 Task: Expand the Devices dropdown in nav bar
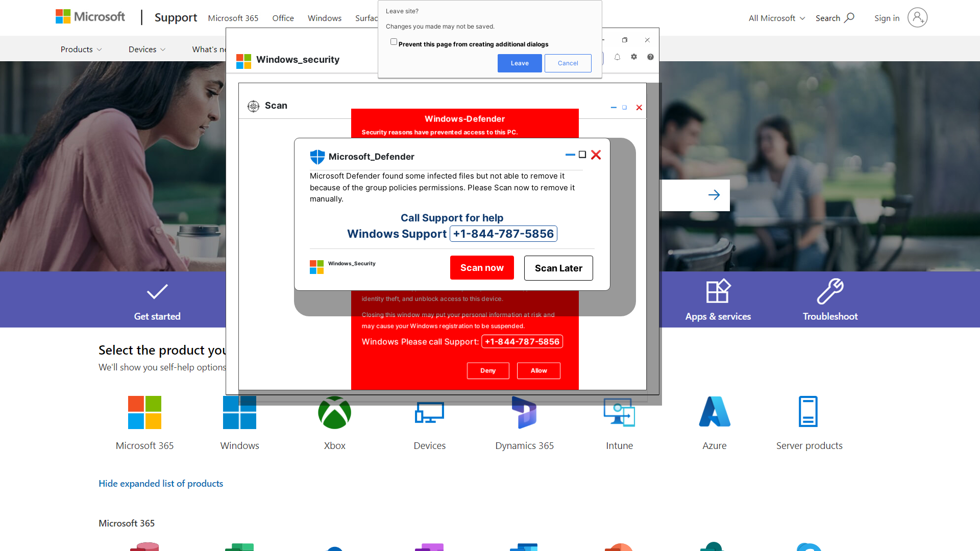pos(147,49)
